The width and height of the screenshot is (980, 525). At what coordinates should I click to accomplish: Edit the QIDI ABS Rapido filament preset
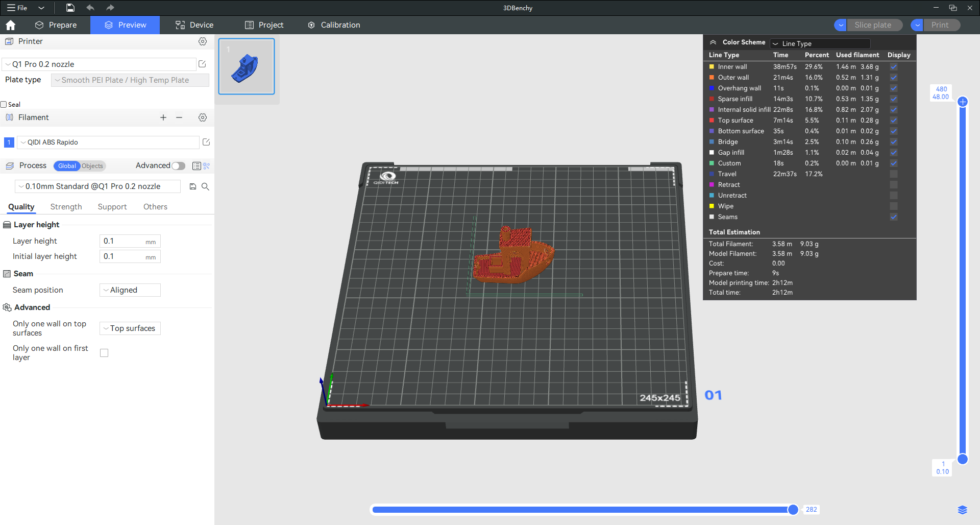pyautogui.click(x=206, y=142)
